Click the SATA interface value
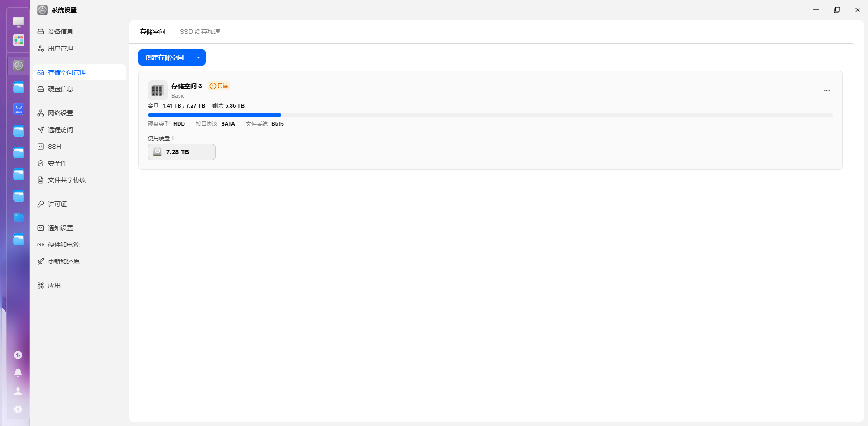The width and height of the screenshot is (868, 426). pos(228,124)
